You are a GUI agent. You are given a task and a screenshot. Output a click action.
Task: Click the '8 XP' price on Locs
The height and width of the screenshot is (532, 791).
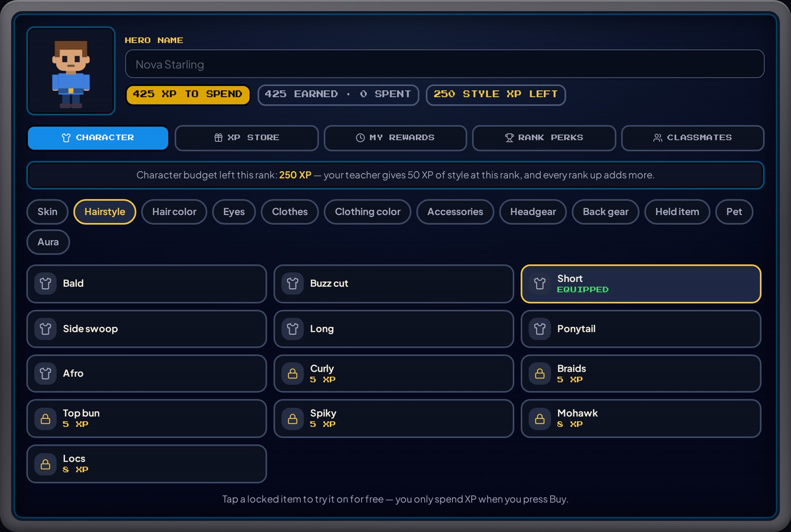[x=75, y=469]
